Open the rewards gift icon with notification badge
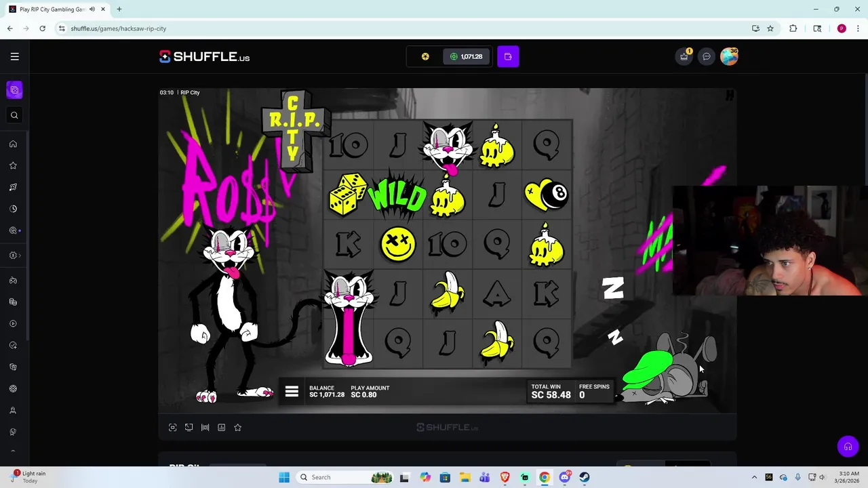 684,56
